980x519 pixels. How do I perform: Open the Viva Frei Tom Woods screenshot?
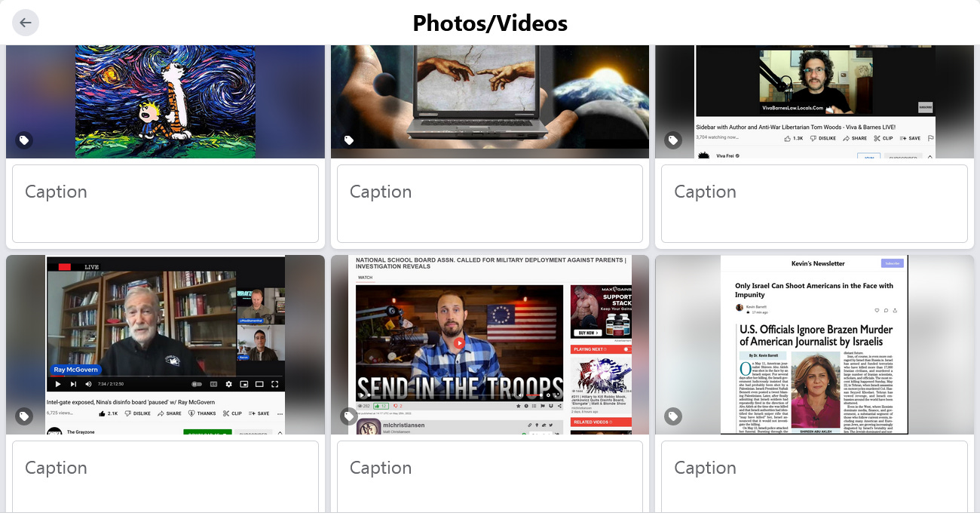(x=814, y=102)
